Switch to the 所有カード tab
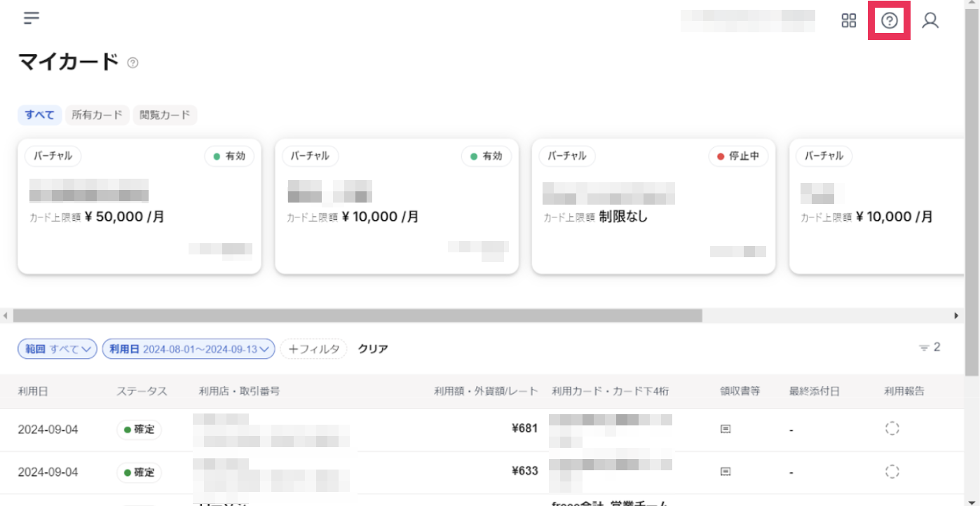Image resolution: width=980 pixels, height=506 pixels. pos(97,115)
